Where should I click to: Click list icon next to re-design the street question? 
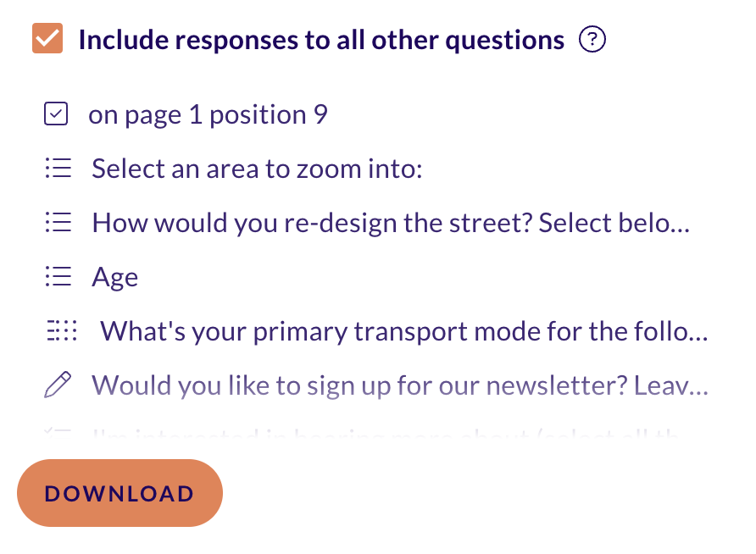(58, 222)
